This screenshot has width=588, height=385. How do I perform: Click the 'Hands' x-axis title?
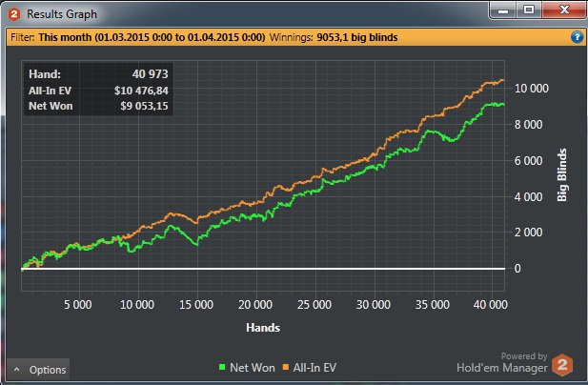pos(263,328)
